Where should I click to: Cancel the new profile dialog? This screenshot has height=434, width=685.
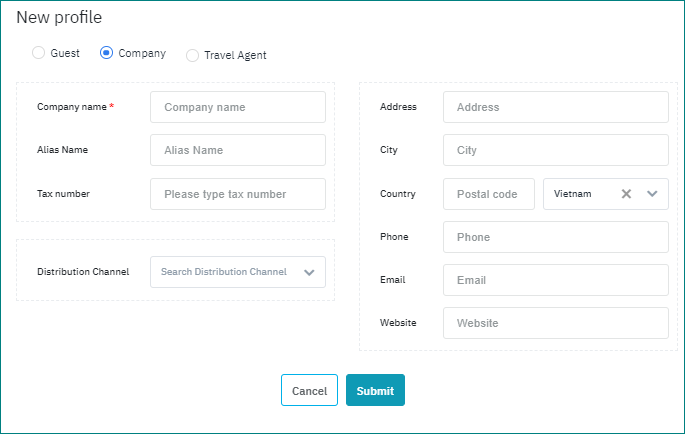point(309,390)
